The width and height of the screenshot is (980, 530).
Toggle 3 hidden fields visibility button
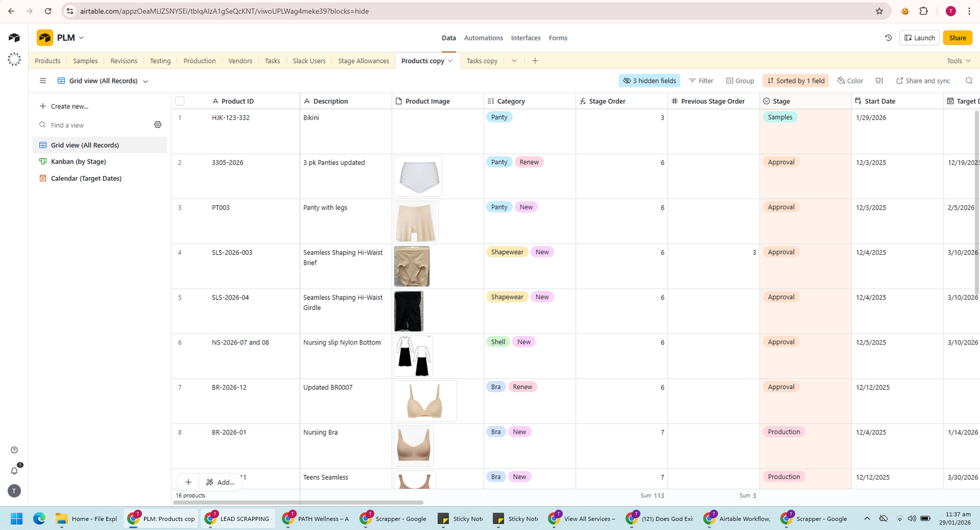point(650,81)
